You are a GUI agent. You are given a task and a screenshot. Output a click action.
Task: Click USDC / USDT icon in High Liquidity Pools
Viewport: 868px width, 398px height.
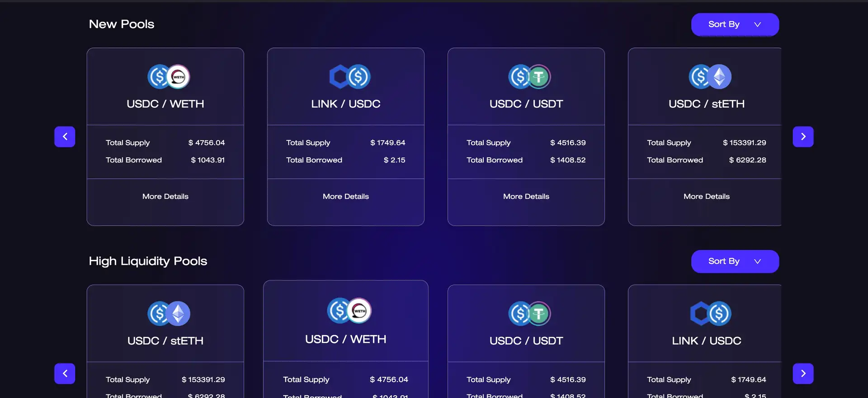(x=529, y=314)
